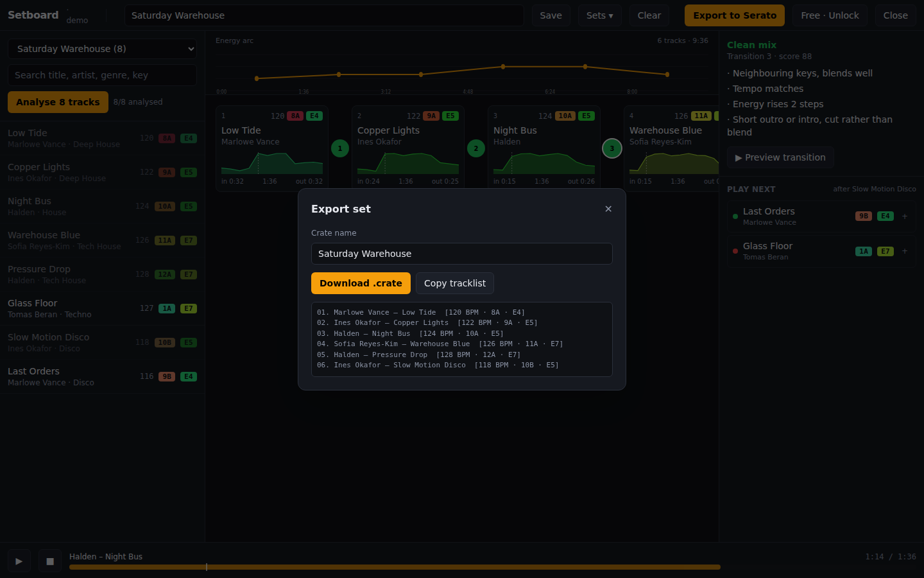Open transition 2 marker between tracks
The height and width of the screenshot is (578, 924).
[476, 148]
